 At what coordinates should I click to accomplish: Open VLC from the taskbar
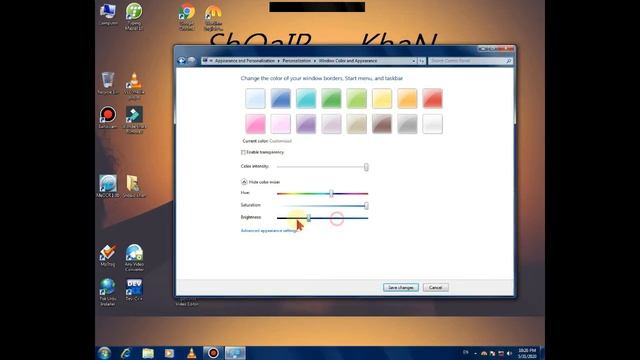[191, 353]
